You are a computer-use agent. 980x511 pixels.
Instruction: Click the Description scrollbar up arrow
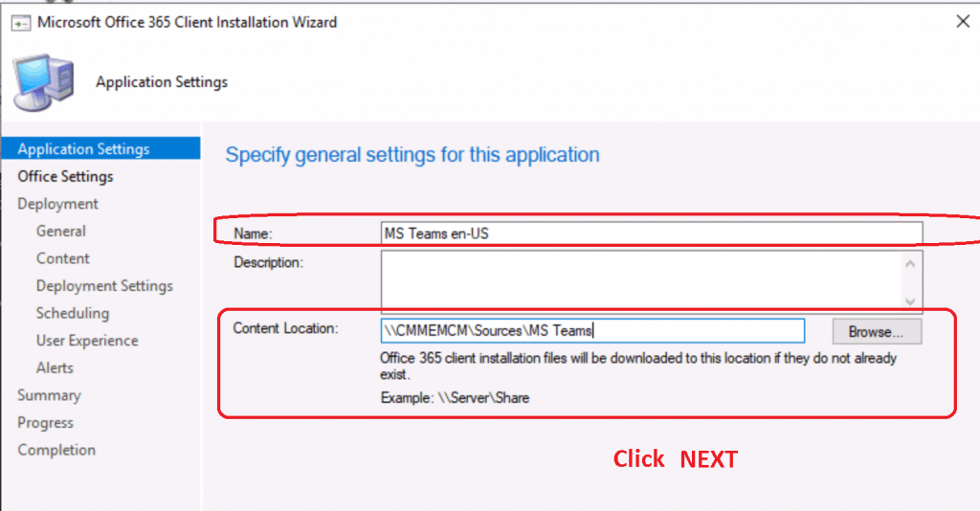(x=911, y=263)
